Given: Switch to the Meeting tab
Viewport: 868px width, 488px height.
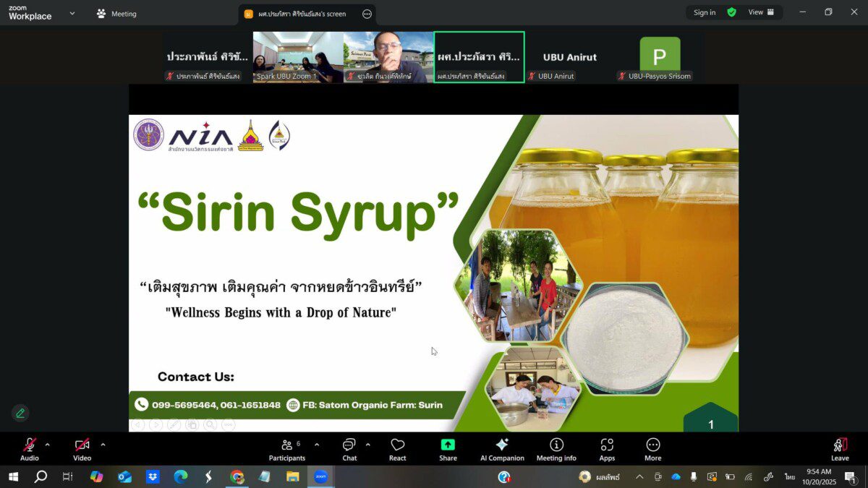Looking at the screenshot, I should pos(116,14).
